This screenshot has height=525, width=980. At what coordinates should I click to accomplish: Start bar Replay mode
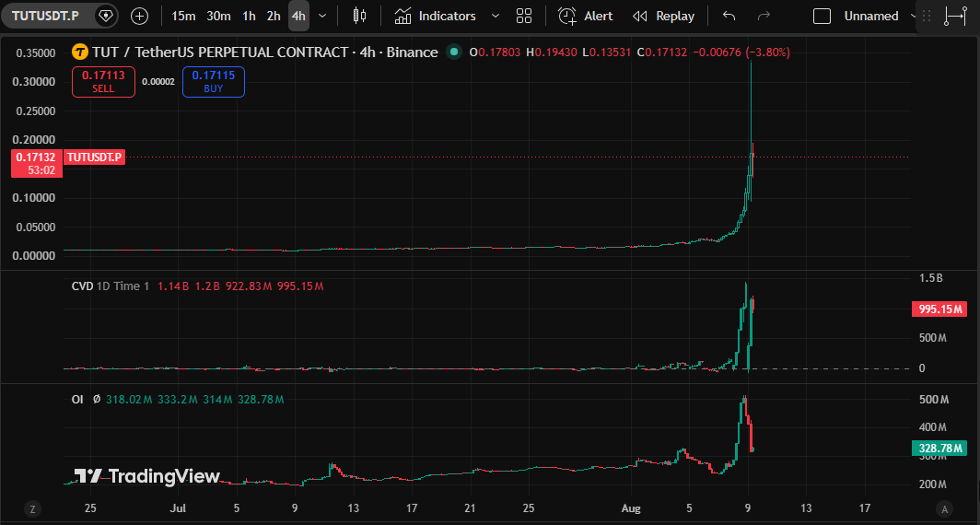[x=663, y=17]
